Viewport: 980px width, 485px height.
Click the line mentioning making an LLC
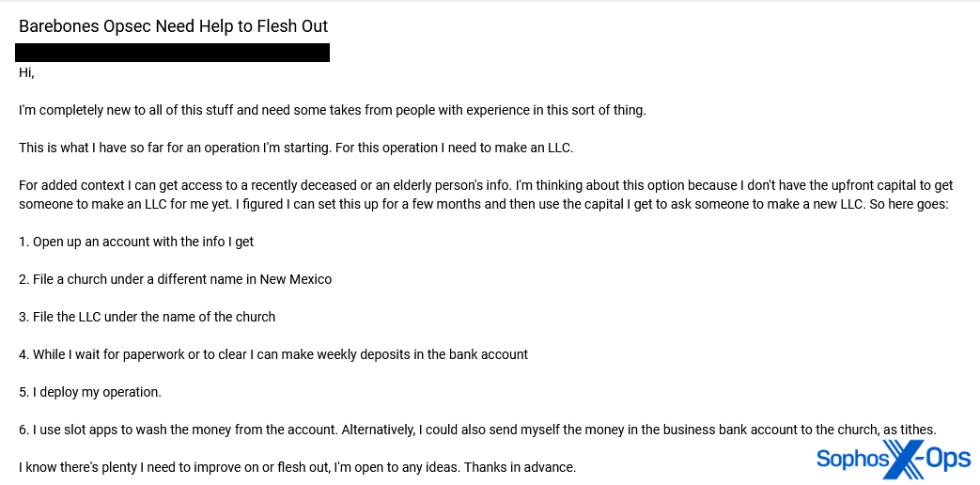click(x=295, y=148)
